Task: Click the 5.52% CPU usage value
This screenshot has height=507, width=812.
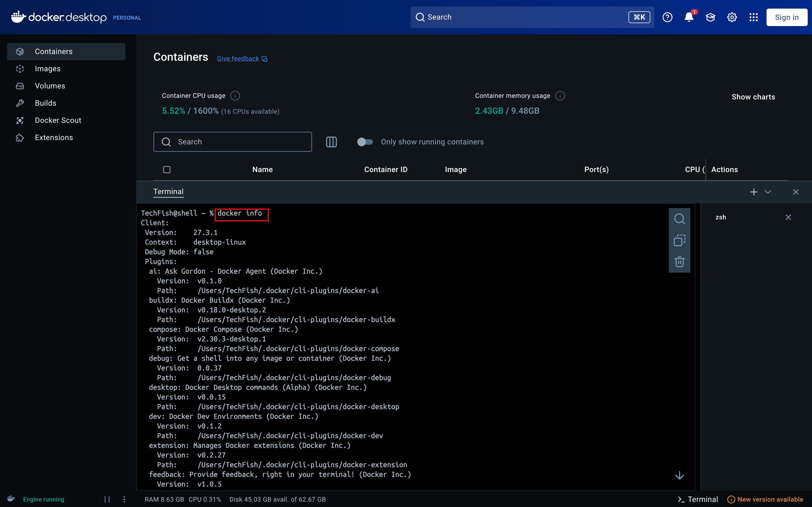Action: (174, 111)
